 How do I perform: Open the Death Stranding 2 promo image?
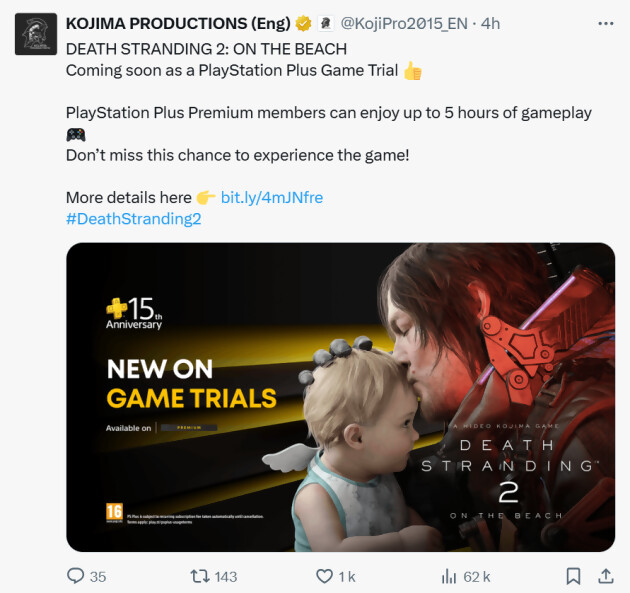(x=340, y=397)
